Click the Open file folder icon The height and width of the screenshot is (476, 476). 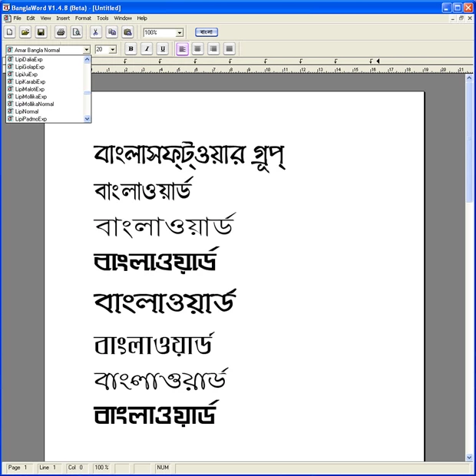click(25, 32)
